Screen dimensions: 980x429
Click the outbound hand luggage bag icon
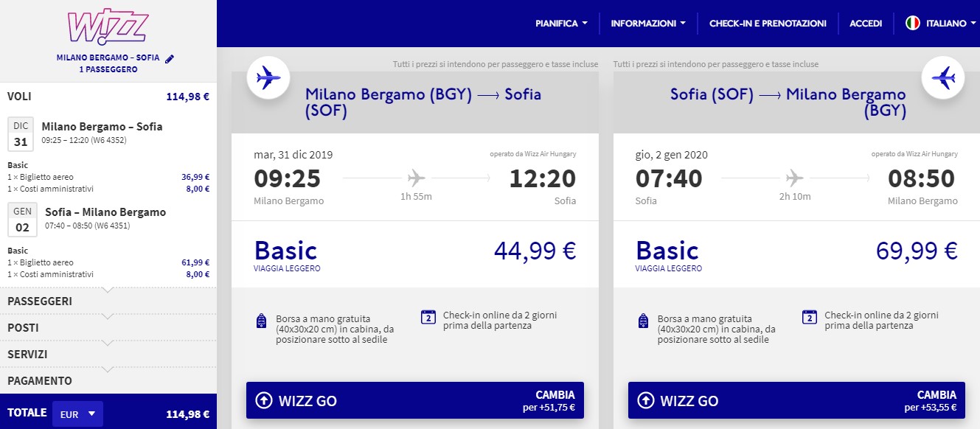pos(260,321)
